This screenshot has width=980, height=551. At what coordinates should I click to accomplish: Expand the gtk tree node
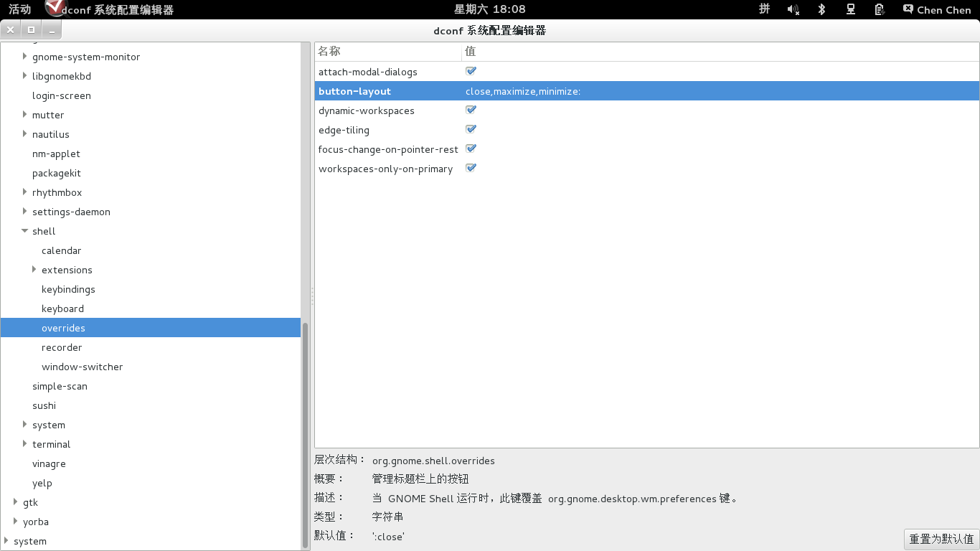click(x=16, y=502)
